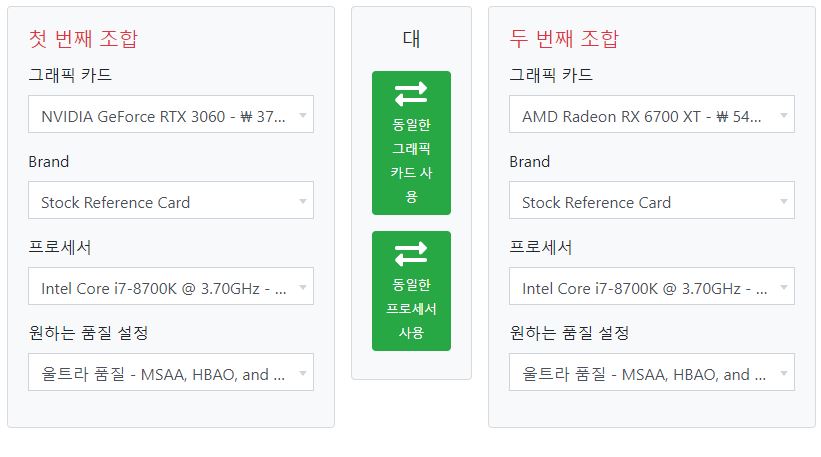Screen dimensions: 821x457
Task: Click the green 동일한 그래픽 카드 사용 button
Action: 411,143
